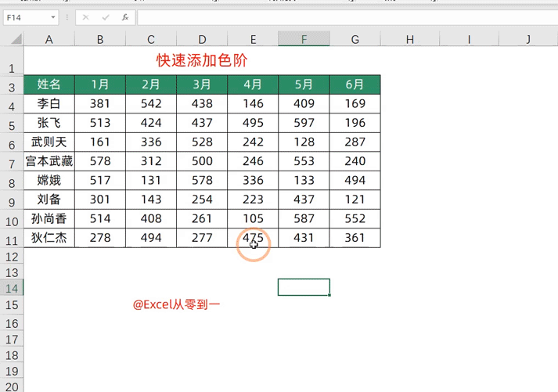Select row 3 header
The height and width of the screenshot is (392, 558).
pos(12,85)
